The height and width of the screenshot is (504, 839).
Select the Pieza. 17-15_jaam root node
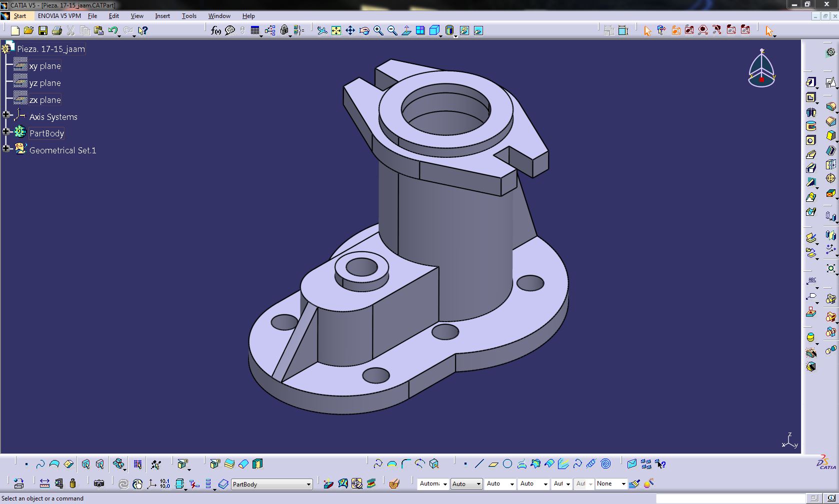[x=51, y=49]
